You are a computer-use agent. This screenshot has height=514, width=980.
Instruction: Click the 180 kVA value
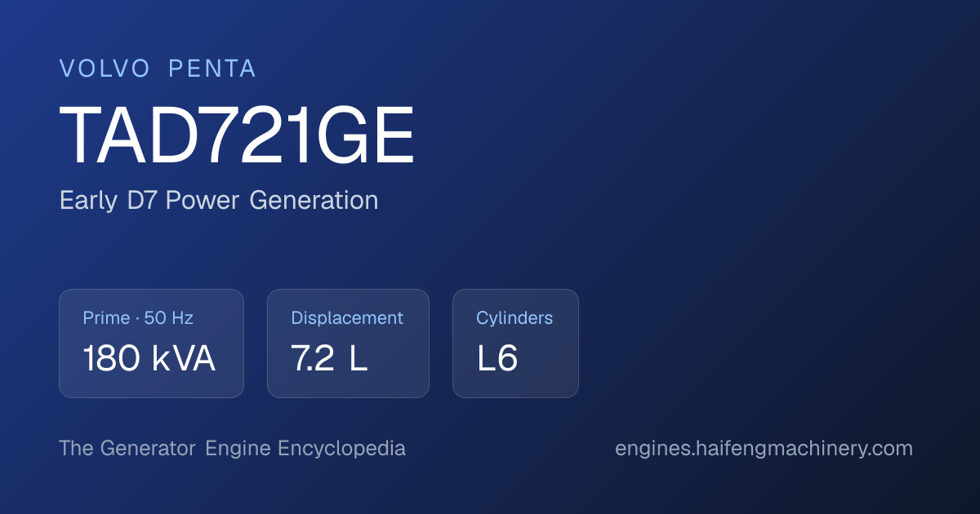149,359
